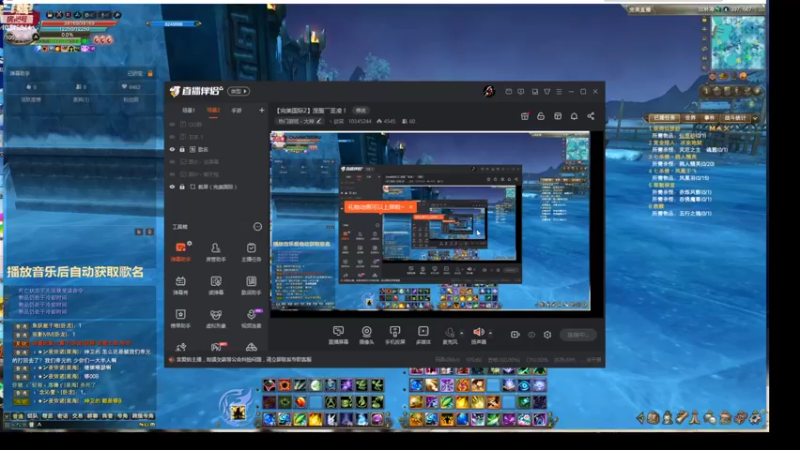The height and width of the screenshot is (450, 800).
Task: Hide the 歌名 source with eye icon
Action: (172, 149)
